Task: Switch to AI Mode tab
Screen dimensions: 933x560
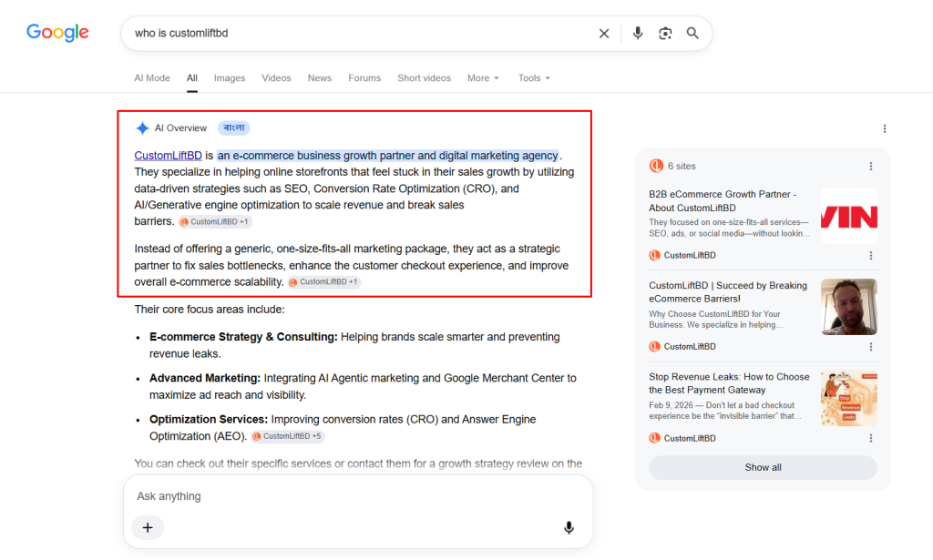Action: tap(152, 78)
